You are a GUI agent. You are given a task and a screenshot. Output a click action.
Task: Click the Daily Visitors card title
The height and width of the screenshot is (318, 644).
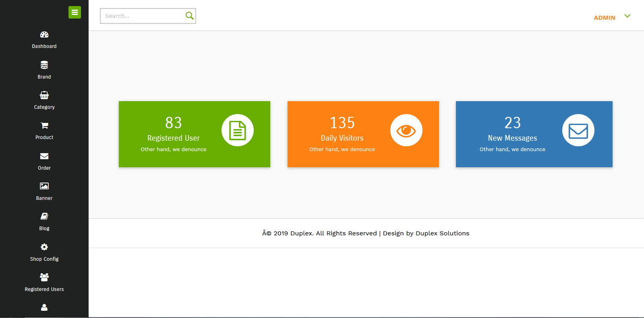pyautogui.click(x=342, y=138)
